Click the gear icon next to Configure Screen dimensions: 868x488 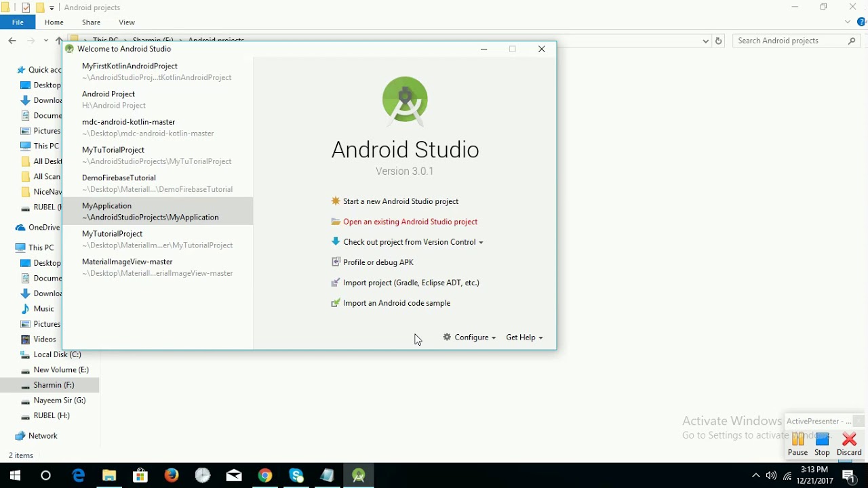coord(447,337)
